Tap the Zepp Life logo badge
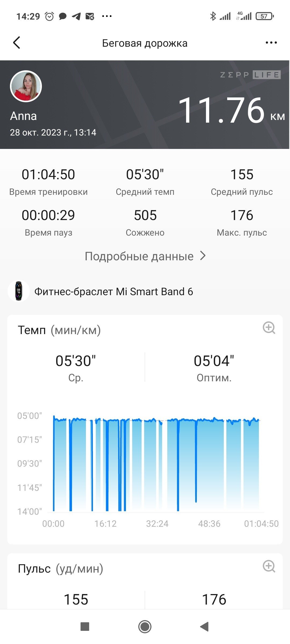The height and width of the screenshot is (644, 290). [x=250, y=75]
